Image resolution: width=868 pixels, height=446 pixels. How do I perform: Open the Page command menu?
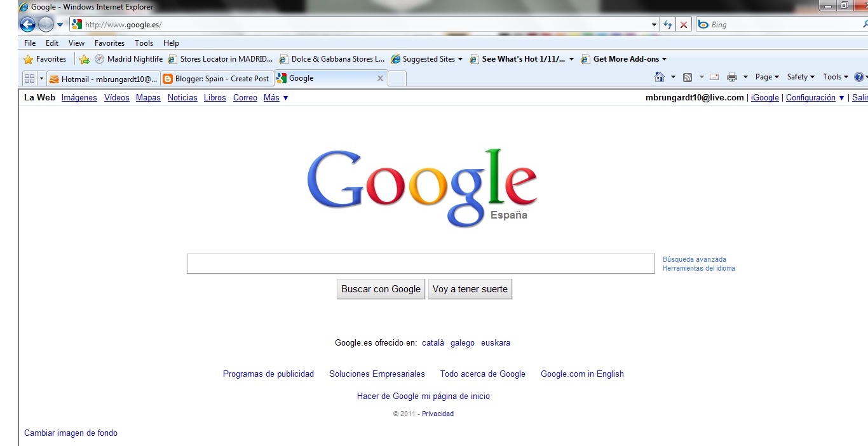(767, 77)
